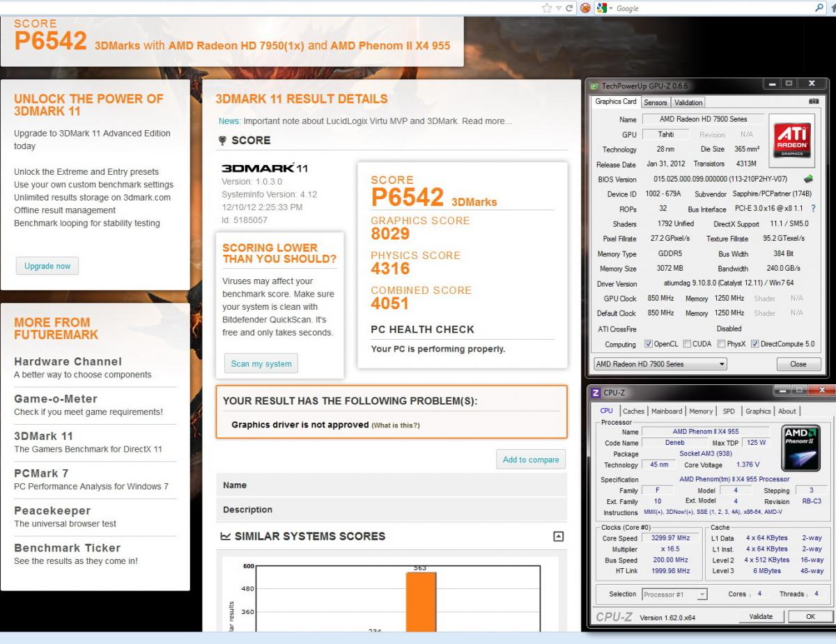This screenshot has width=836, height=644.
Task: Switch to the Graphics tab in CPU-Z
Action: 758,411
